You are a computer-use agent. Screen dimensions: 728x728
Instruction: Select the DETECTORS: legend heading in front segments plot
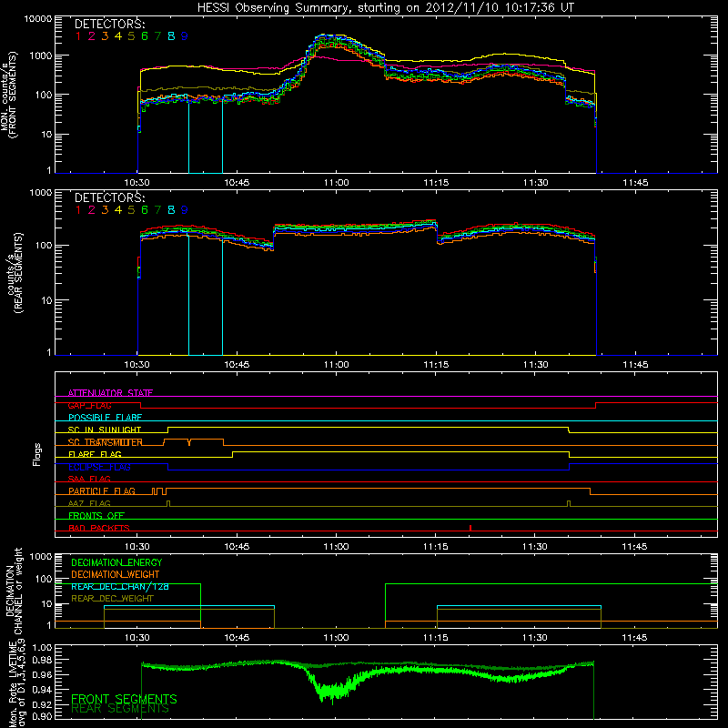pos(109,25)
